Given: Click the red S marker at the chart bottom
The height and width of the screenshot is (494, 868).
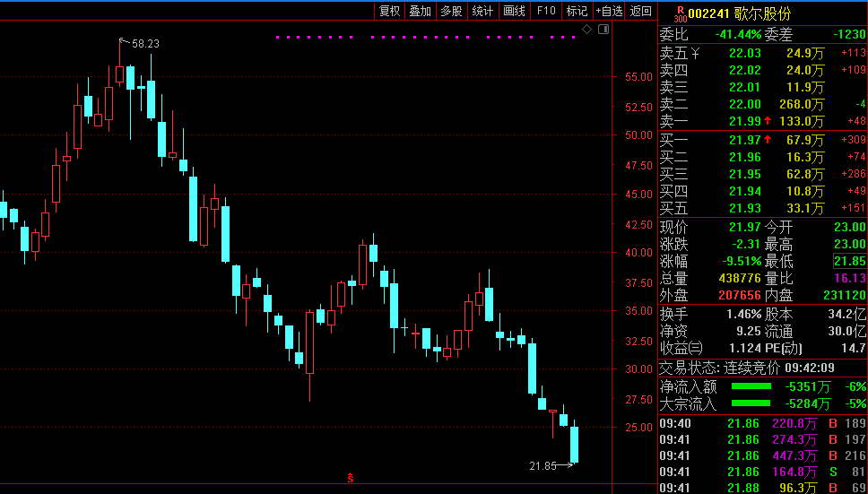Looking at the screenshot, I should coord(350,479).
